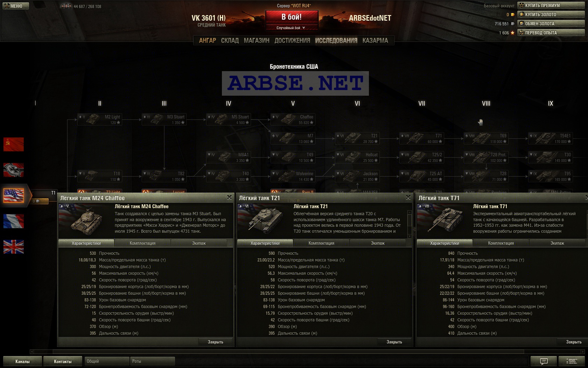Screen dimensions: 588x368
Task: Open the M2 Light tank node
Action: (99, 120)
